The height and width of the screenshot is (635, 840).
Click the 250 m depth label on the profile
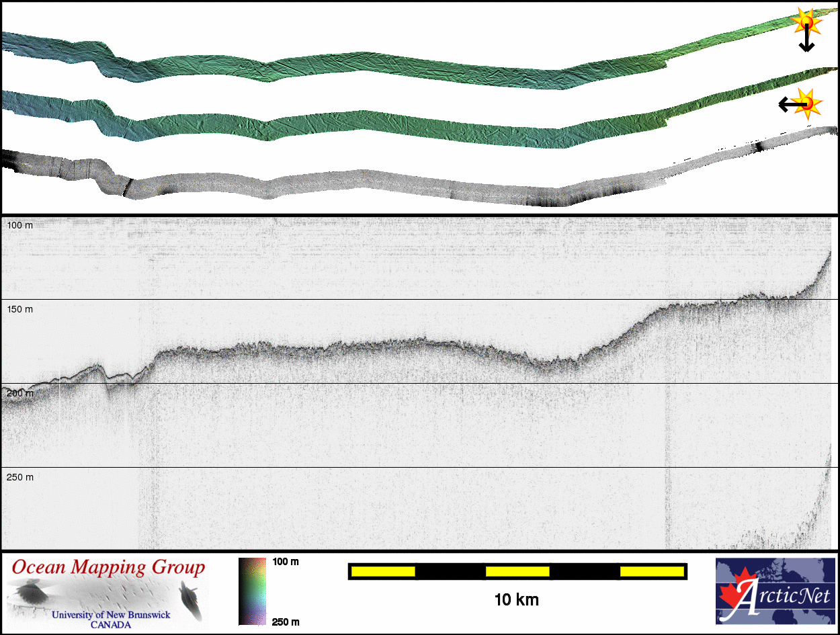point(19,477)
